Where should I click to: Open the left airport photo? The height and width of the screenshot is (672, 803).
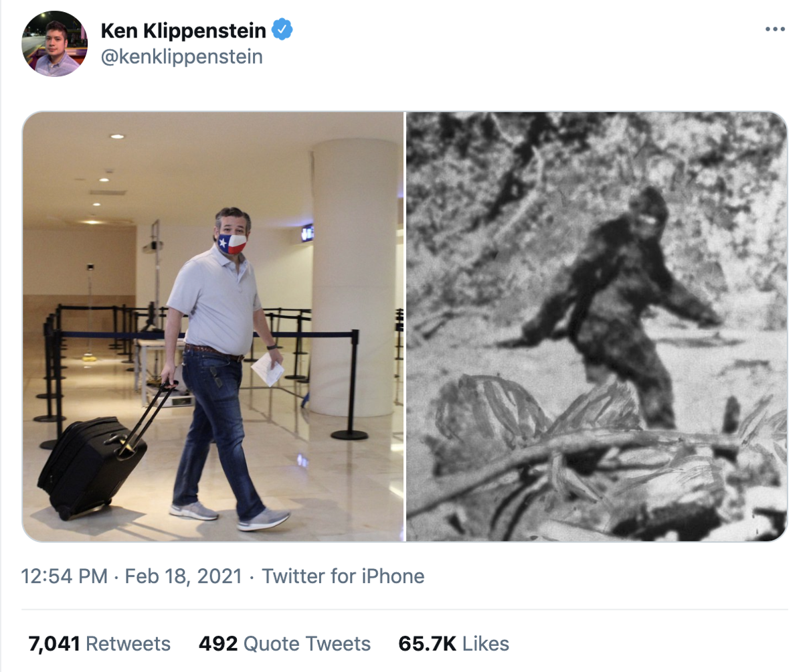tap(213, 326)
